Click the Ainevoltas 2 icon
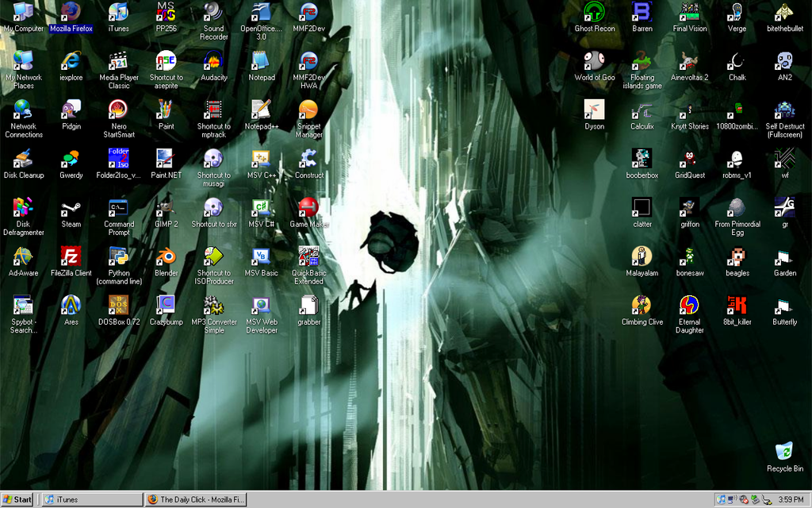Image resolution: width=812 pixels, height=508 pixels. (689, 60)
